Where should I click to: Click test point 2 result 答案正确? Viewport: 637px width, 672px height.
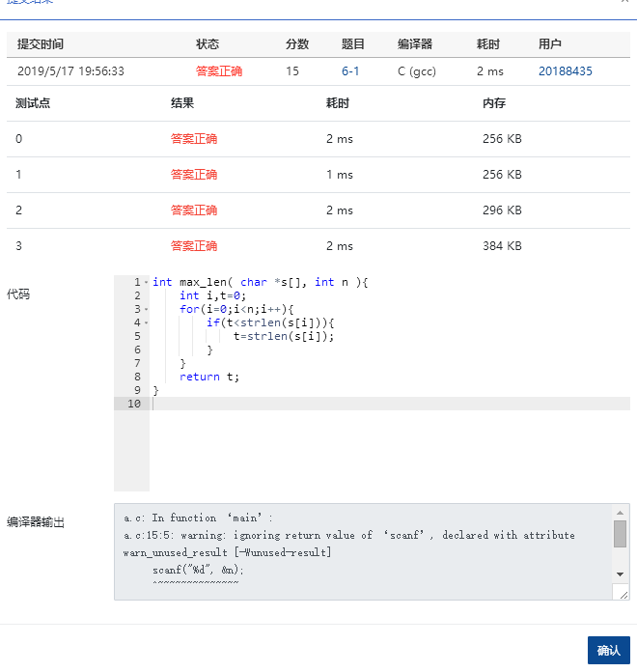coord(194,210)
